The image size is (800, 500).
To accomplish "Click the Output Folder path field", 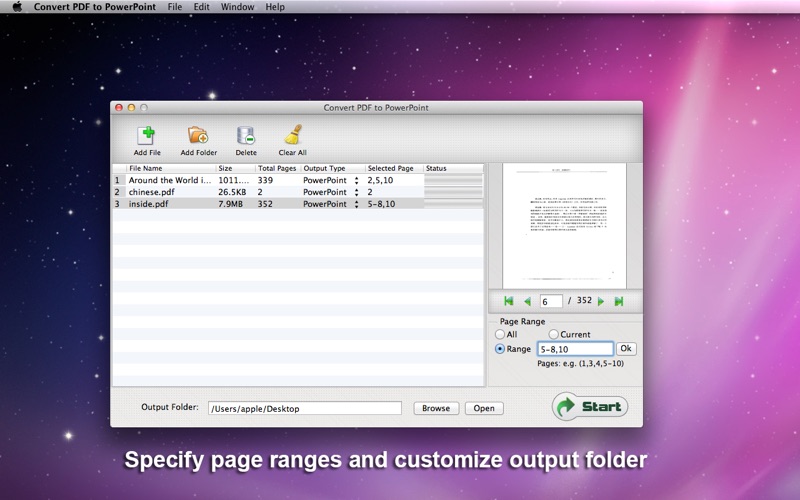I will pos(305,408).
